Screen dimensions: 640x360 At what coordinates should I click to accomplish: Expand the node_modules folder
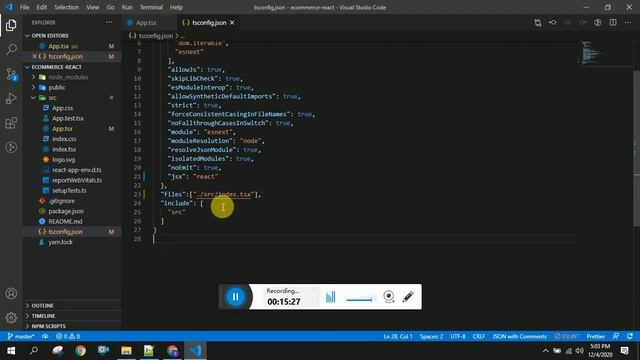[68, 77]
